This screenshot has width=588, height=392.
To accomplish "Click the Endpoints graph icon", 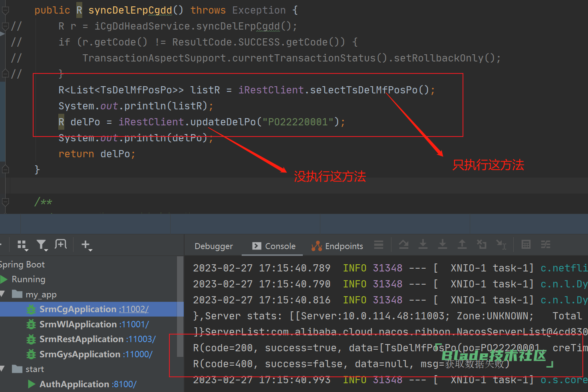I will click(x=317, y=246).
